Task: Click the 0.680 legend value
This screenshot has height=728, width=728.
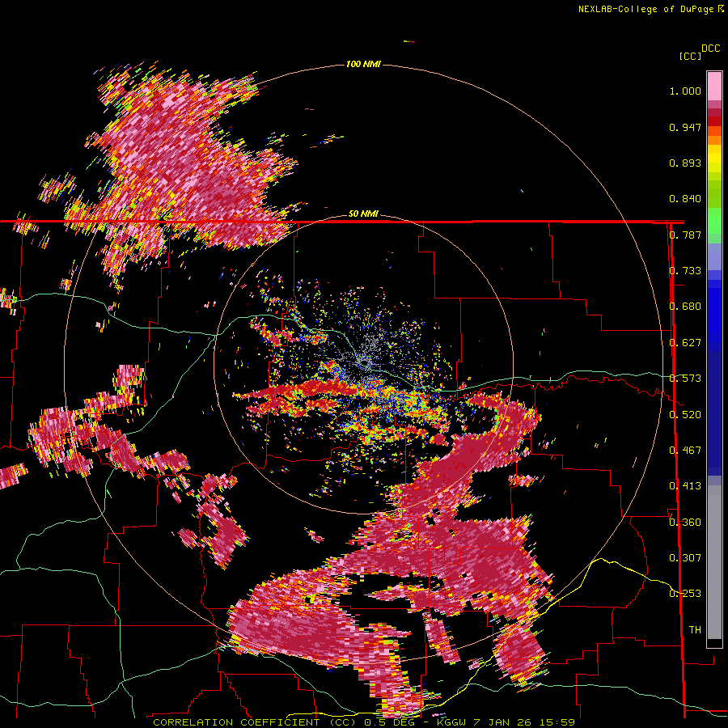Action: pos(685,307)
